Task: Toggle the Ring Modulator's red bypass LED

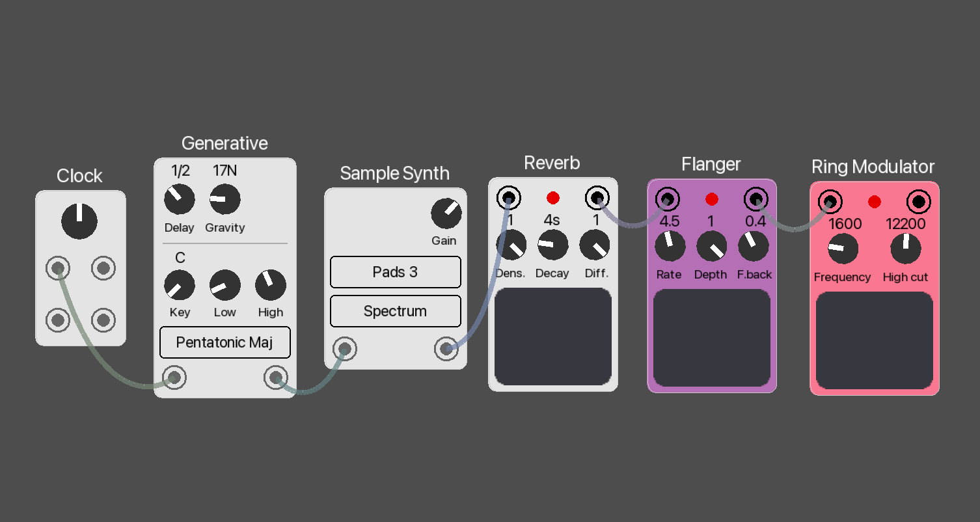Action: (x=875, y=202)
